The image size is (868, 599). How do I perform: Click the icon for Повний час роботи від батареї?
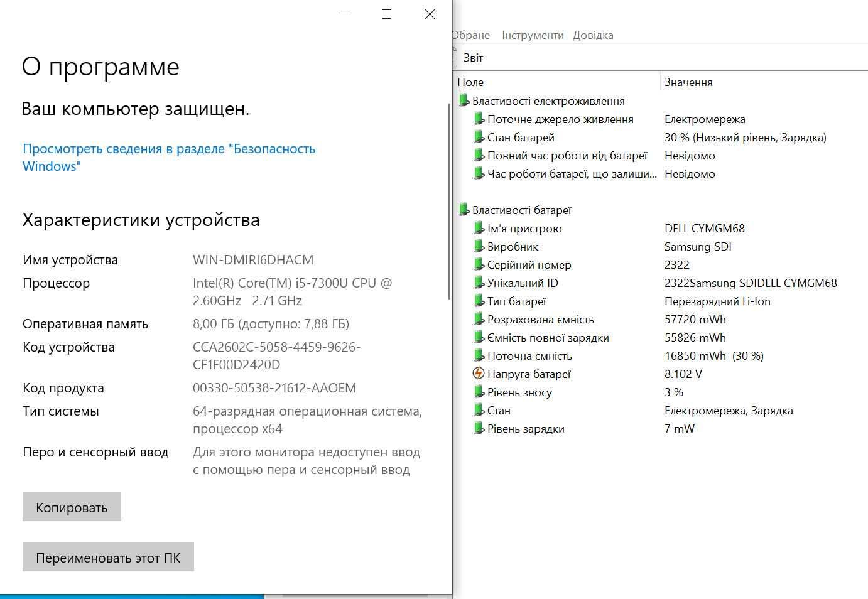point(479,155)
